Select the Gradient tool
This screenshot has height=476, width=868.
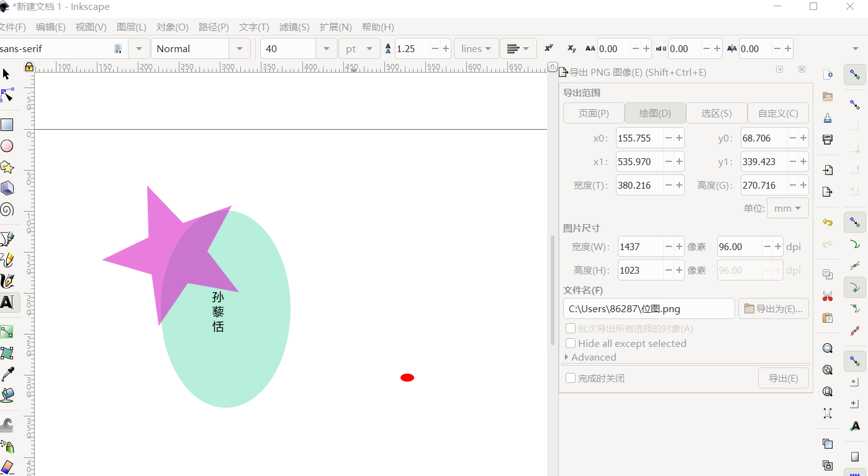(x=7, y=332)
